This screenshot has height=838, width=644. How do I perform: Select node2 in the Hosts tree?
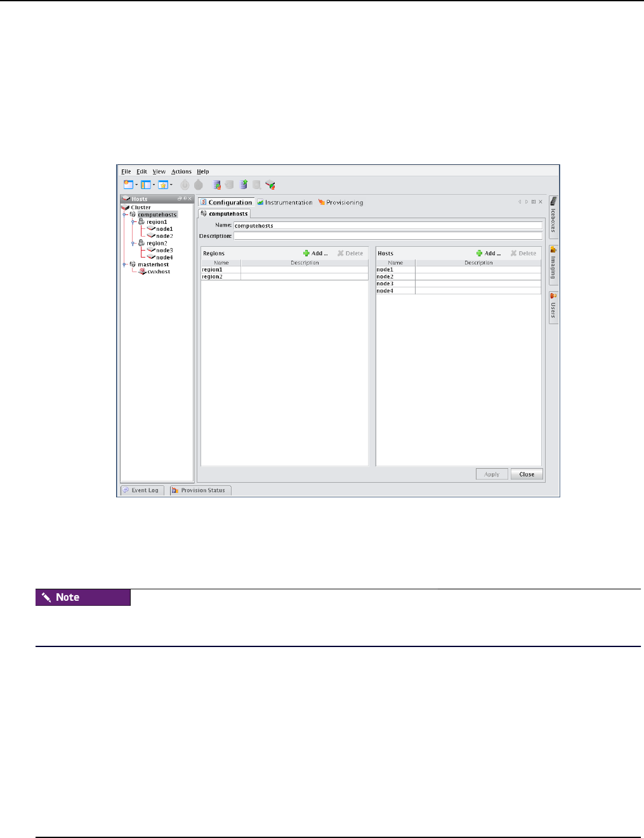click(164, 236)
